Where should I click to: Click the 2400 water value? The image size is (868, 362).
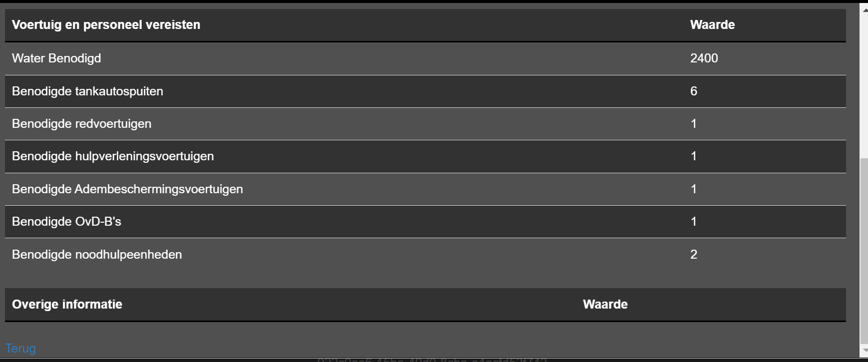pos(704,58)
